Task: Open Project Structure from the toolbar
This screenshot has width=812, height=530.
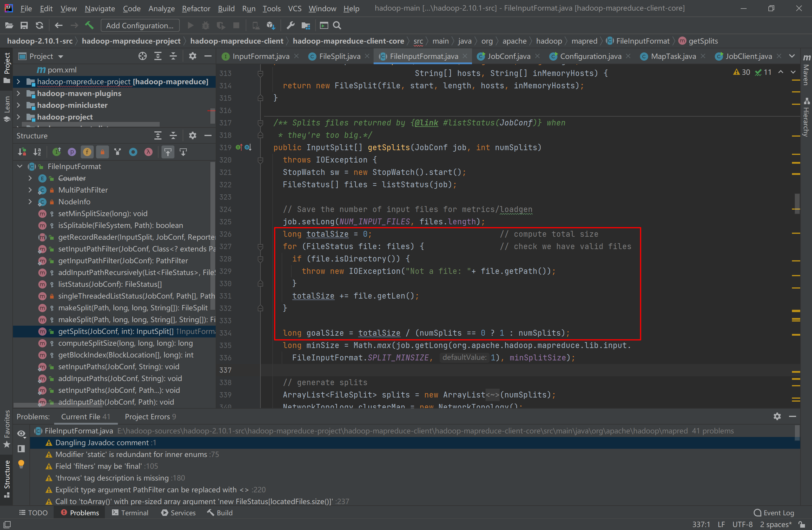Action: [x=306, y=25]
